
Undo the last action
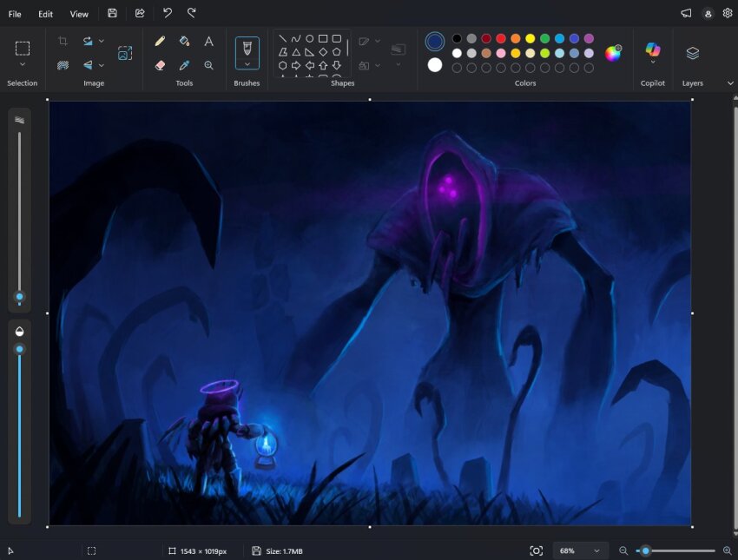click(168, 13)
